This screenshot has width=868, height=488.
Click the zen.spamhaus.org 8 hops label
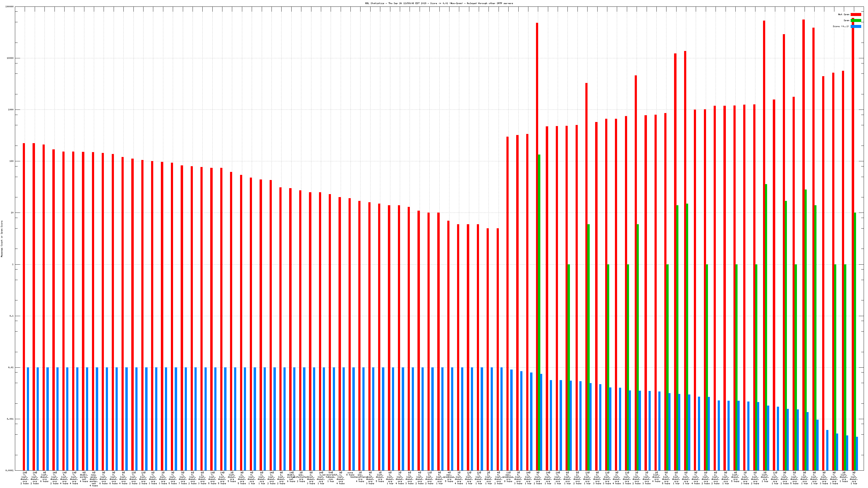(x=508, y=477)
